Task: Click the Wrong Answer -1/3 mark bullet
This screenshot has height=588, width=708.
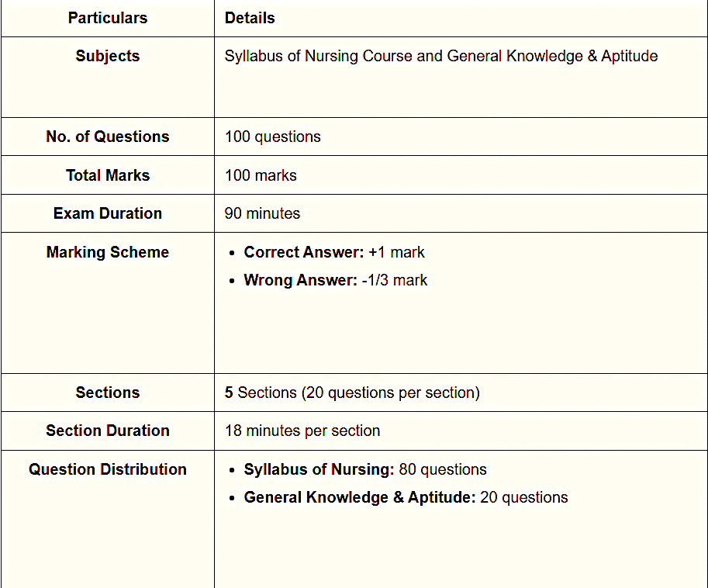Action: 335,280
